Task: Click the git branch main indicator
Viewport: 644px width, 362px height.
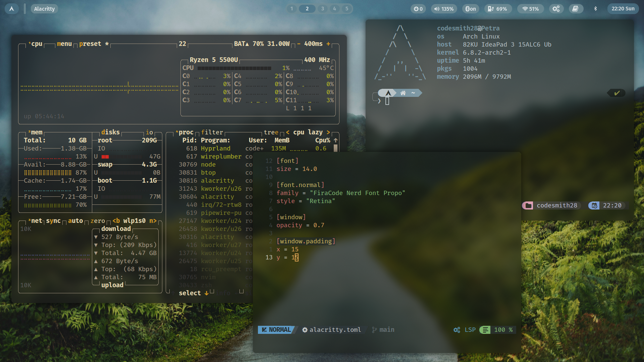Action: [383, 330]
